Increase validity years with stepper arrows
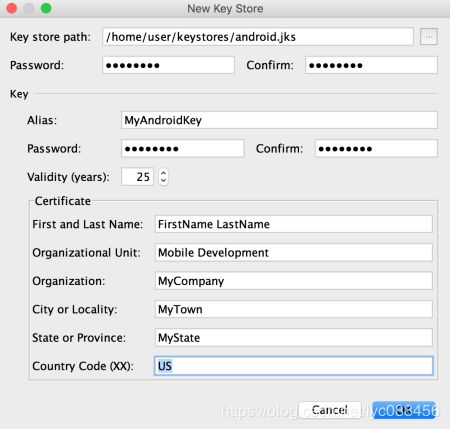 (163, 173)
